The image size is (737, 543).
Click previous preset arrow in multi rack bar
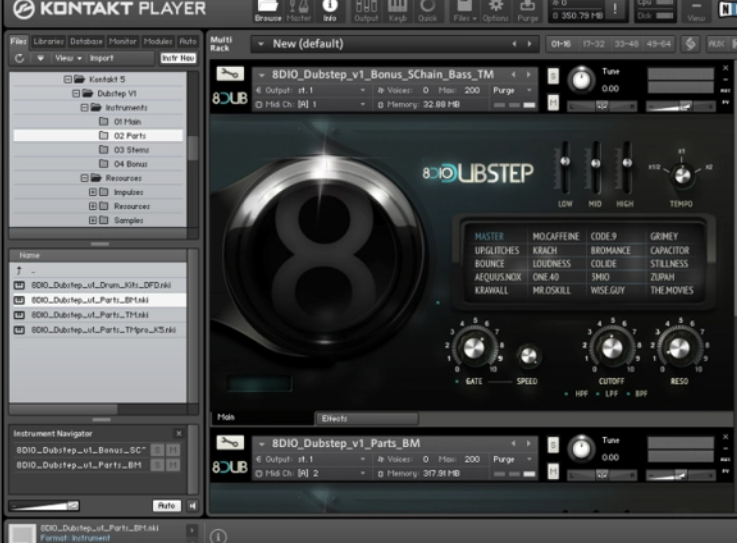coord(514,44)
